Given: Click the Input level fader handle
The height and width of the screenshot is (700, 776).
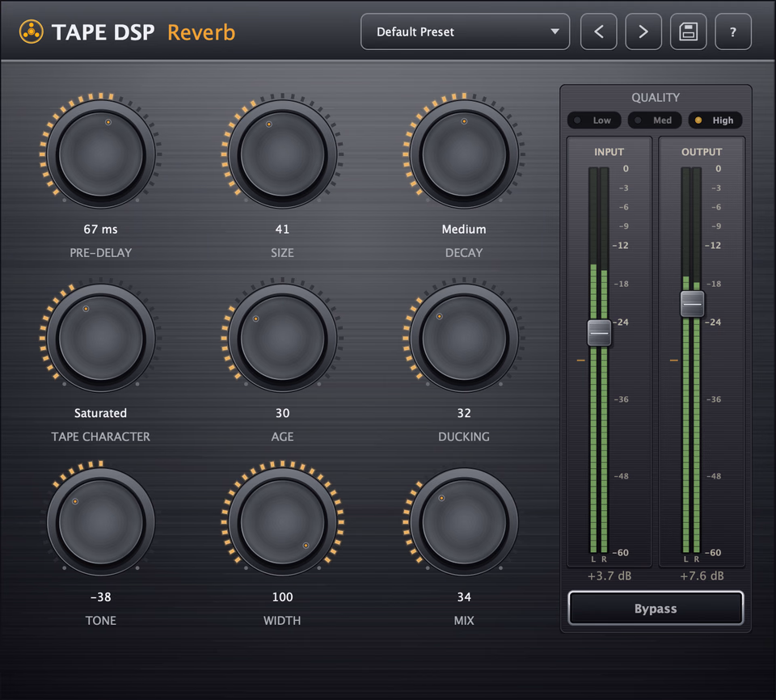Looking at the screenshot, I should (x=599, y=333).
